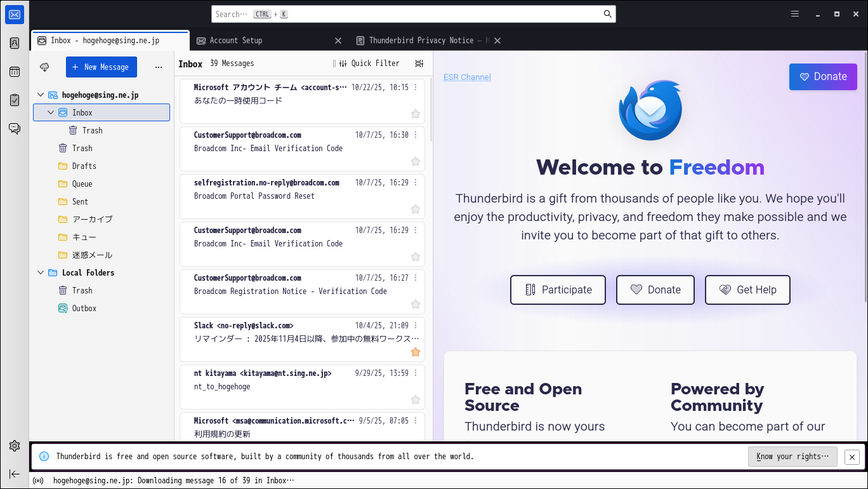
Task: Open the connection status icon in status bar
Action: (x=39, y=481)
